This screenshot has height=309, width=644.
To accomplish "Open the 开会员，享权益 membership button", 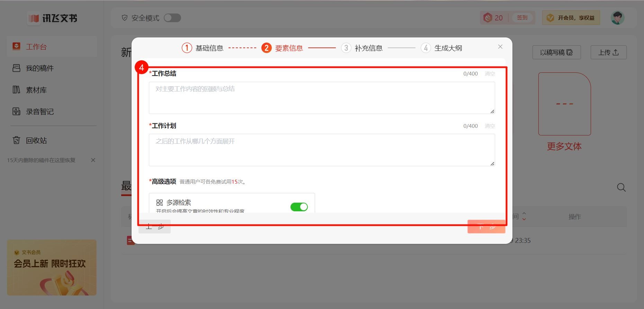I will click(571, 18).
